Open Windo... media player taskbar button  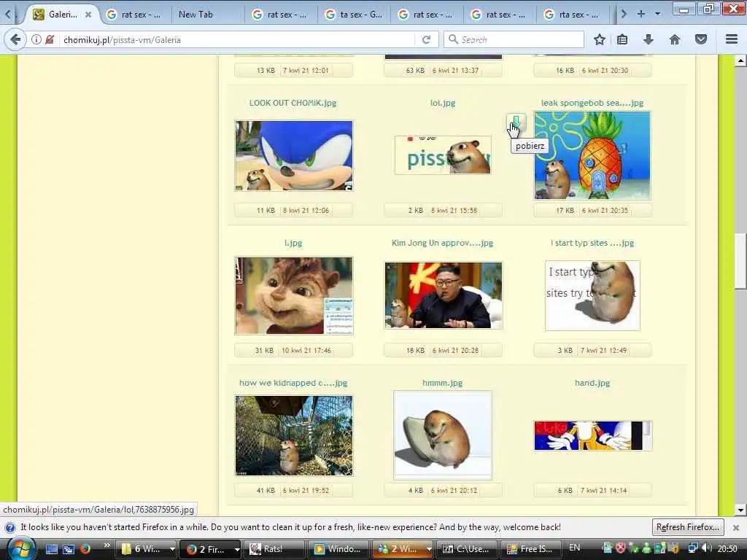(x=338, y=549)
